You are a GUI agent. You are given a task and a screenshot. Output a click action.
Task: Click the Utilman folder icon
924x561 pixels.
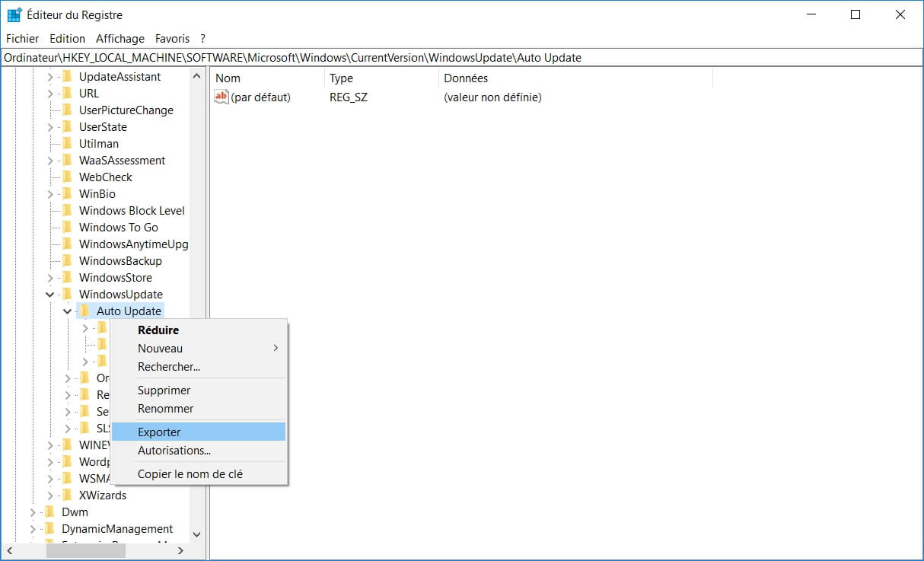[x=66, y=143]
